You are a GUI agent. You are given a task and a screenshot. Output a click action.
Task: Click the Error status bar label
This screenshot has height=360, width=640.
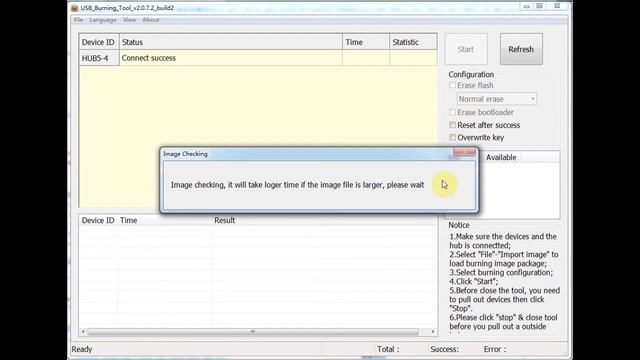pos(495,349)
